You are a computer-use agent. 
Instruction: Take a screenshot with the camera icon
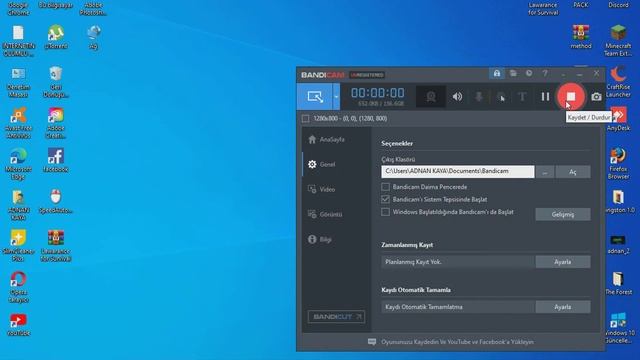(596, 97)
